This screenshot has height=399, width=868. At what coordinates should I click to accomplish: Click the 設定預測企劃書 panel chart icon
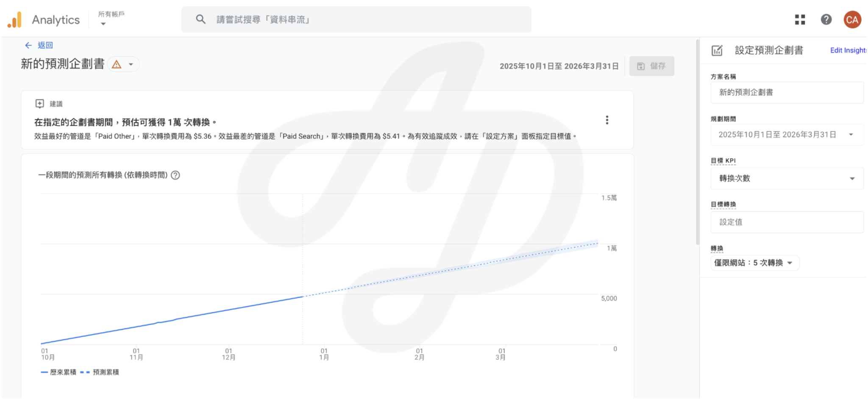pyautogui.click(x=717, y=50)
